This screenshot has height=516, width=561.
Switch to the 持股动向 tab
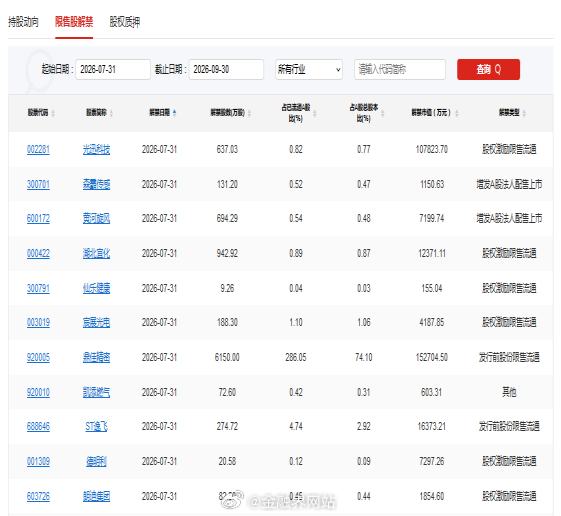[x=23, y=22]
